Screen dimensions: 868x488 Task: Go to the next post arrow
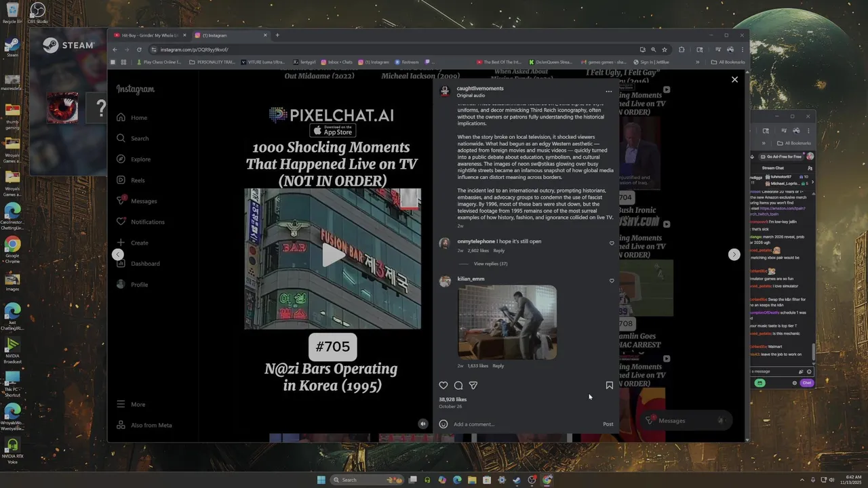734,254
